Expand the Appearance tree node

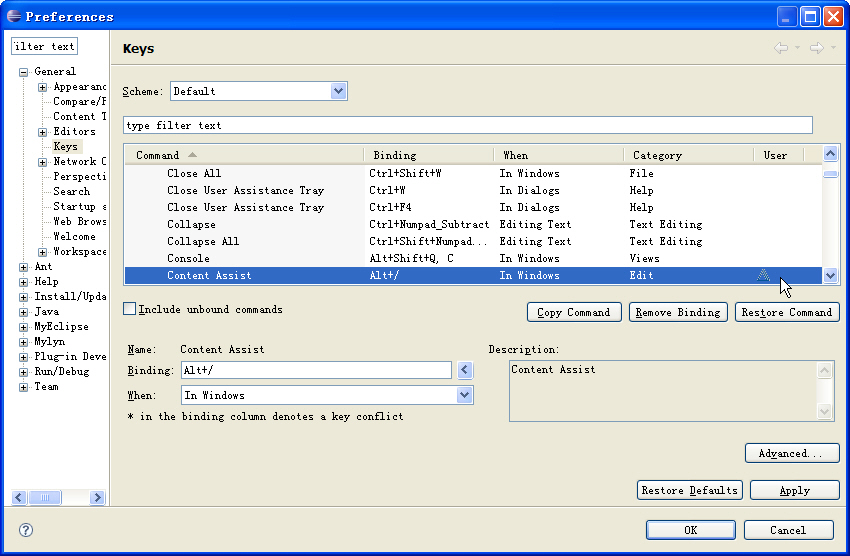tap(42, 87)
